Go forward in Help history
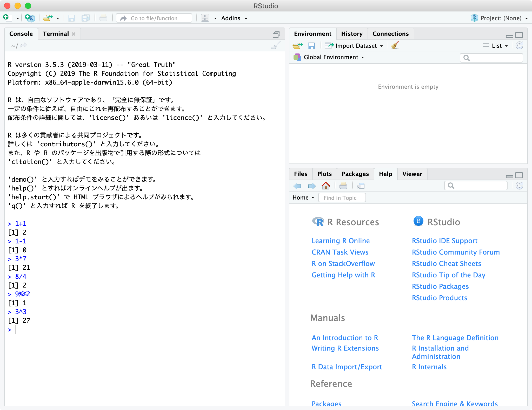Screen dimensions: 532x410 click(312, 186)
